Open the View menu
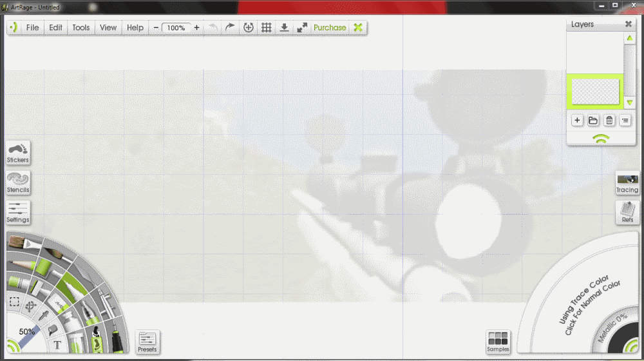Image resolution: width=644 pixels, height=361 pixels. 108,28
